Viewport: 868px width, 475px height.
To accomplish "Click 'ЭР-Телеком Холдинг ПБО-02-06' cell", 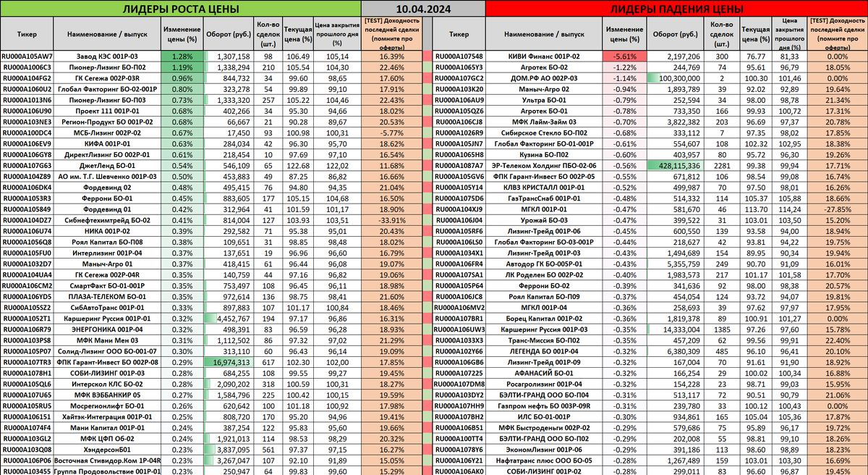I will [545, 165].
